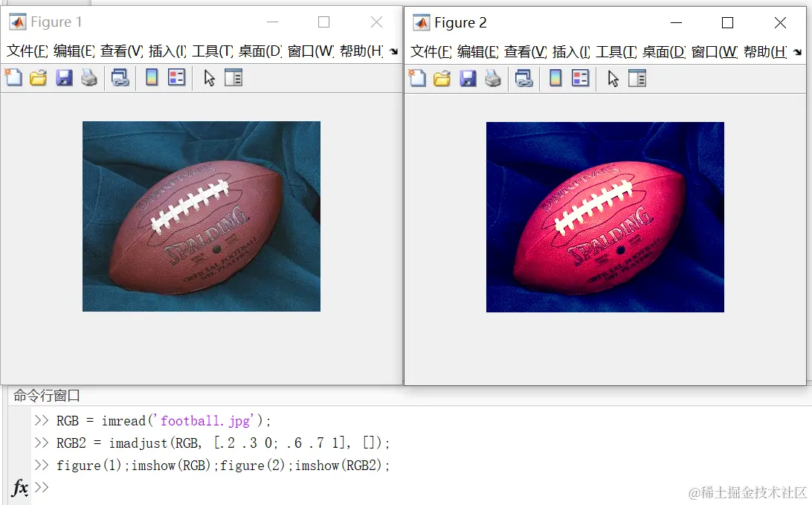Open 插入(I) menu in Figure 2
812x505 pixels.
[571, 51]
